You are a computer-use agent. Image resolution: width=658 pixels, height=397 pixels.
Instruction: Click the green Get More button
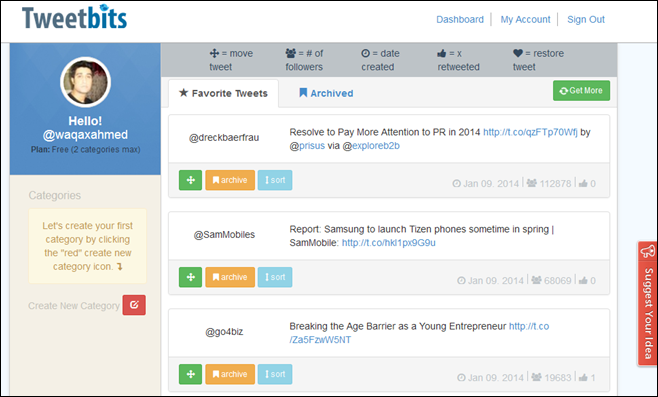581,91
